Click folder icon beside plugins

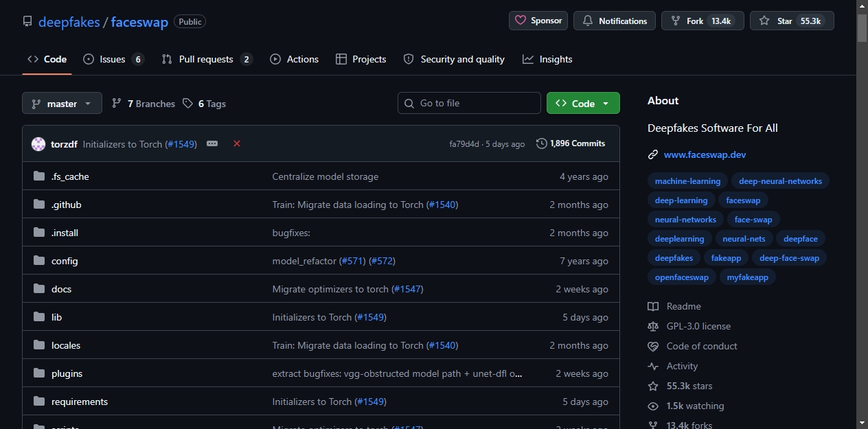(39, 373)
